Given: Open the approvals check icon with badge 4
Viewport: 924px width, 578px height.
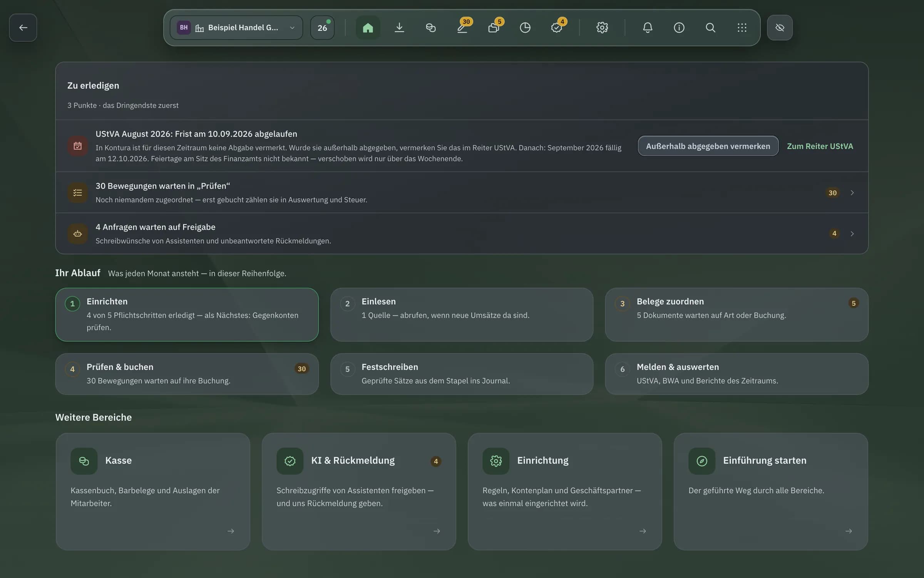Looking at the screenshot, I should (557, 27).
